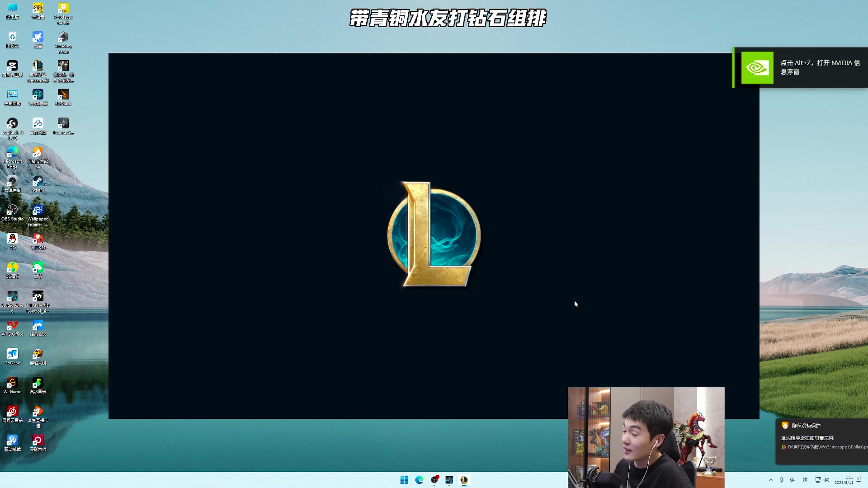Launch 英雄联盟 WeGame版 shortcut
The height and width of the screenshot is (488, 868).
38,71
